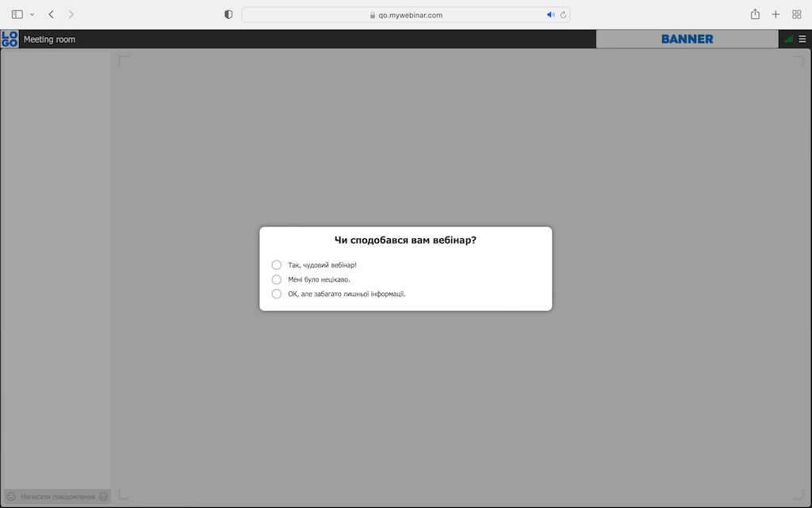
Task: Click the LOGO image in header
Action: (x=10, y=39)
